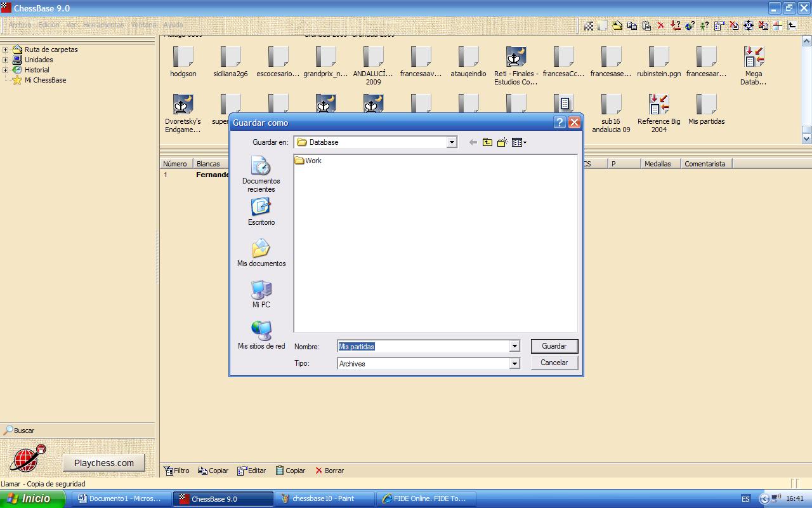812x508 pixels.
Task: Click the Filtro button
Action: tap(176, 471)
